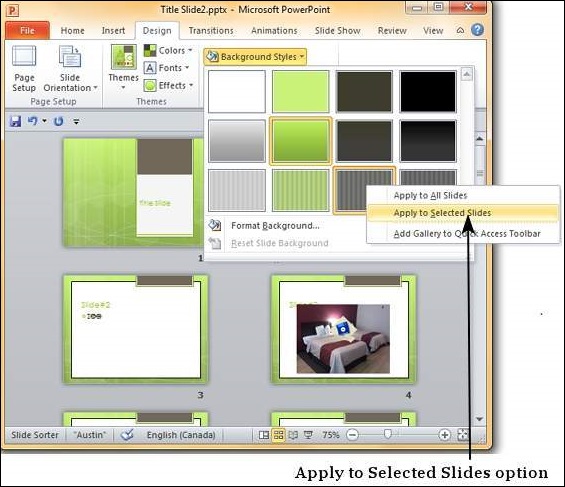The height and width of the screenshot is (487, 565).
Task: Minimize the ribbon with the caret icon
Action: [x=460, y=30]
